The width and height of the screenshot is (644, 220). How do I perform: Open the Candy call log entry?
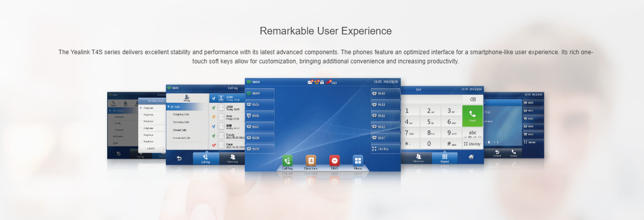[227, 136]
